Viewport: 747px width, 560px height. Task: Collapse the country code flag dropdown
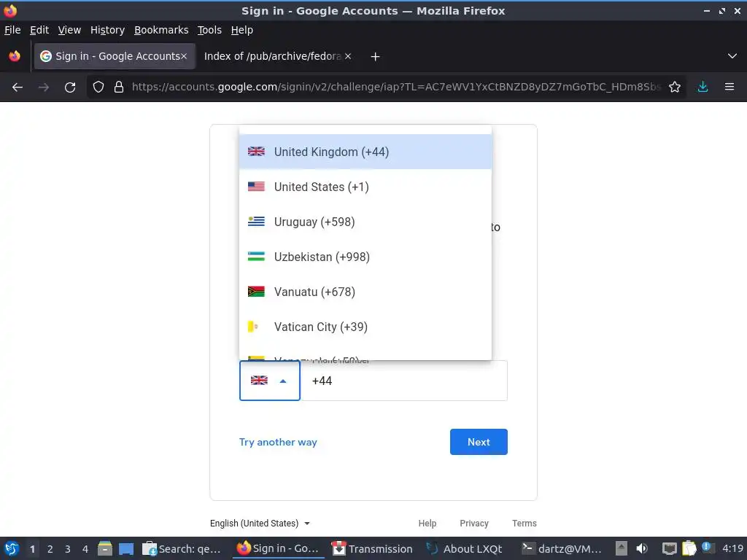[270, 381]
